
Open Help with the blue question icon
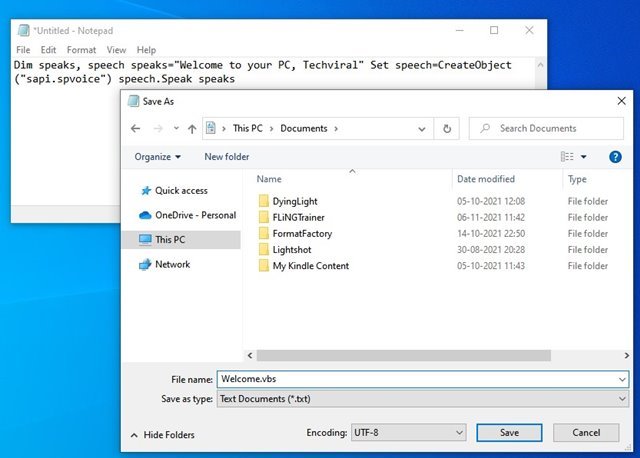pos(615,157)
